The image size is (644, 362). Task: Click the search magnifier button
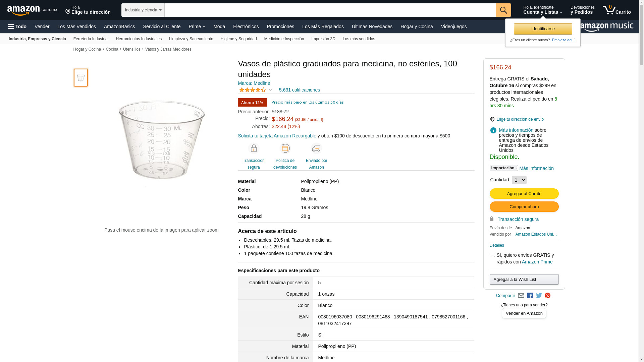[x=503, y=10]
